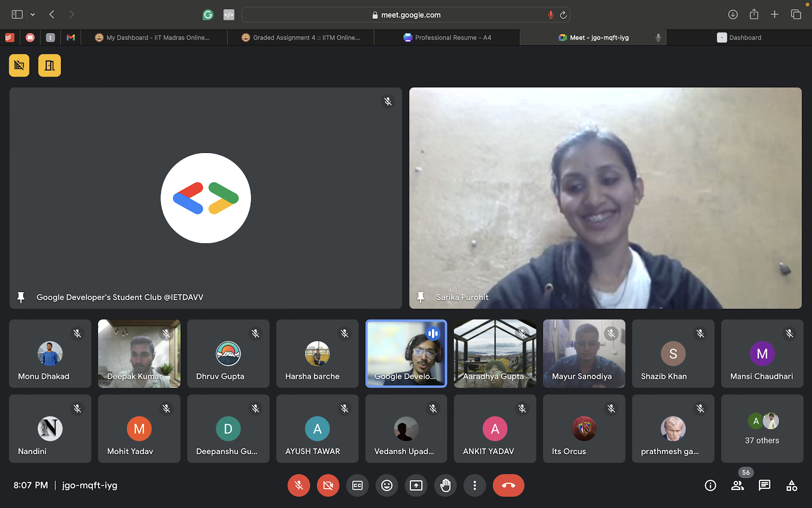Open the Todoist pinned tab
Viewport: 812px width, 508px height.
[10, 38]
